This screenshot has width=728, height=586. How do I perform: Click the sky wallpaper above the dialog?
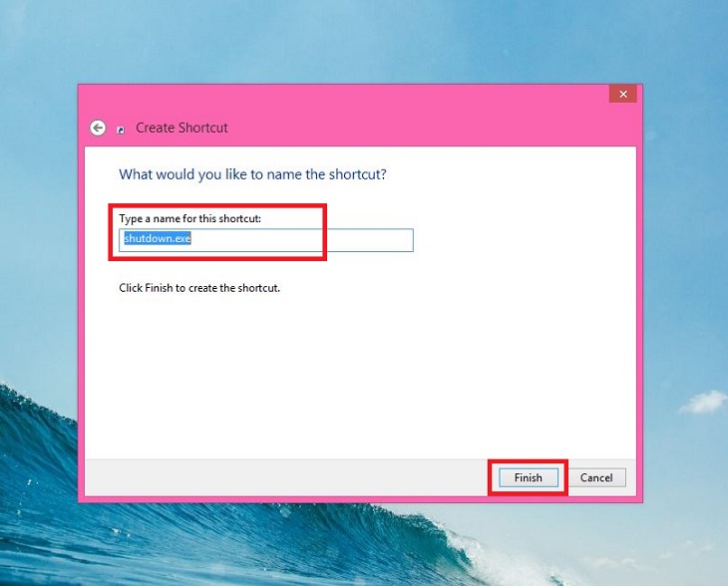pyautogui.click(x=362, y=40)
